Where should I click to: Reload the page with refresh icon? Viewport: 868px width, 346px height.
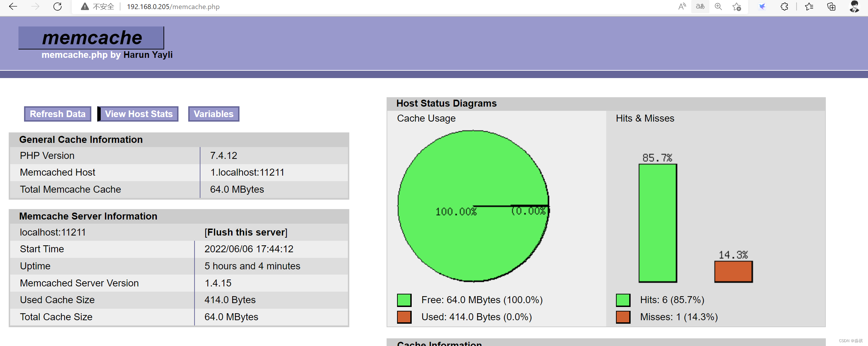tap(58, 6)
